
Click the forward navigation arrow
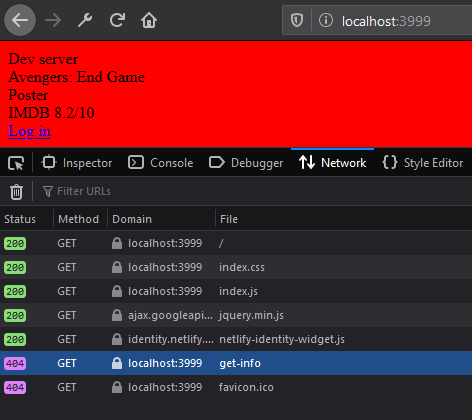click(x=53, y=21)
